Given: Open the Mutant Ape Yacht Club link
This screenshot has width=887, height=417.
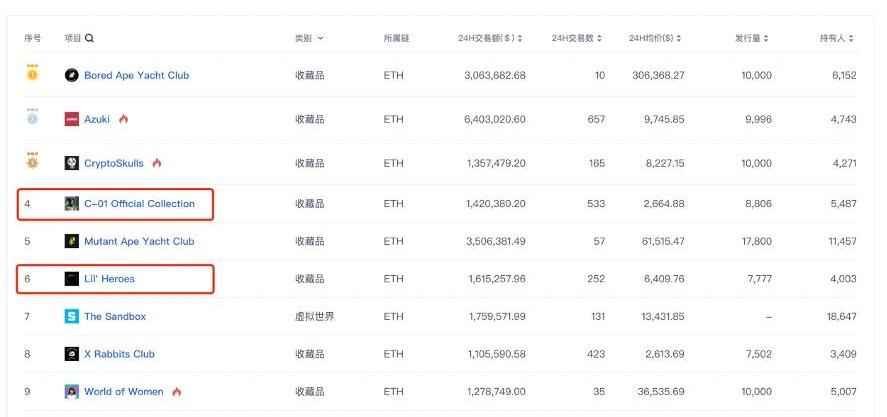Looking at the screenshot, I should (x=139, y=241).
